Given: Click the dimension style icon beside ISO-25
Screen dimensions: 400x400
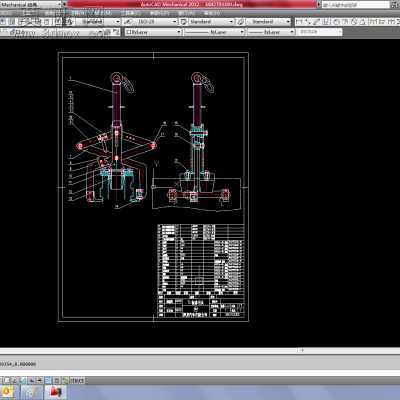Looking at the screenshot, I should [128, 22].
